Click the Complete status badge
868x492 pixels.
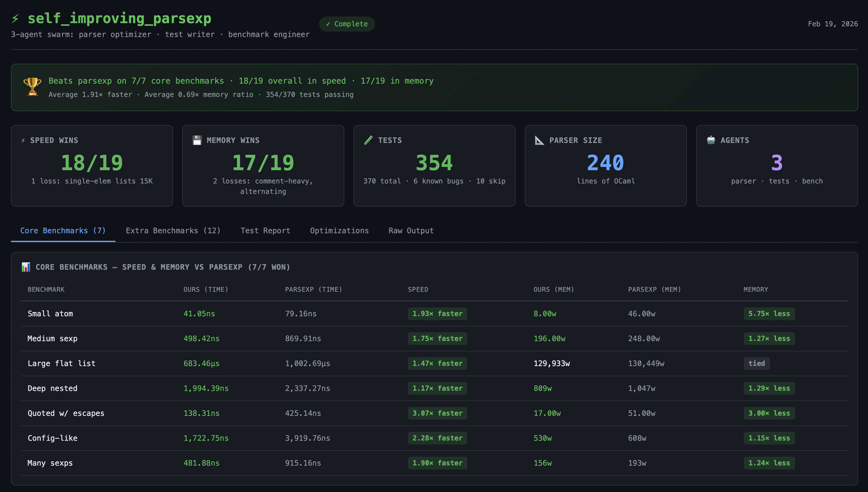(x=347, y=24)
